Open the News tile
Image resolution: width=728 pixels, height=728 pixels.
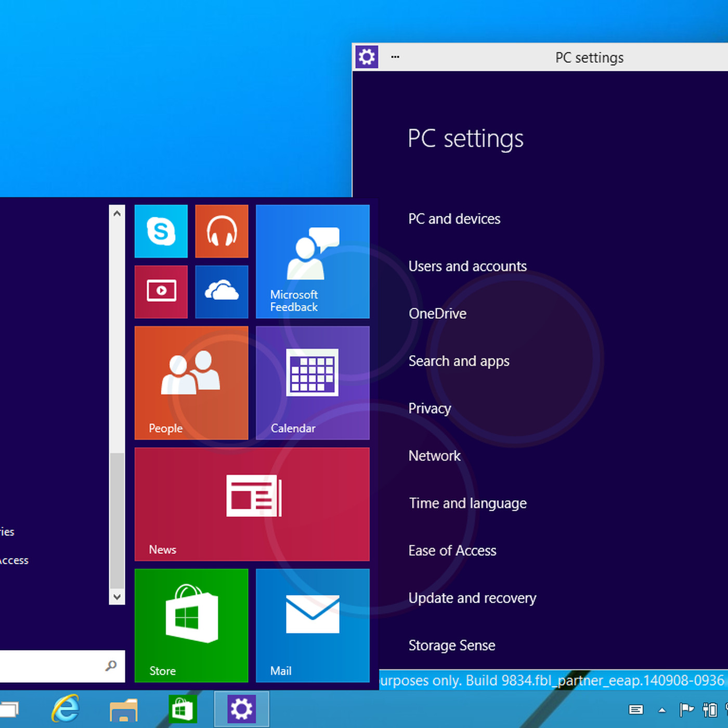pyautogui.click(x=252, y=504)
